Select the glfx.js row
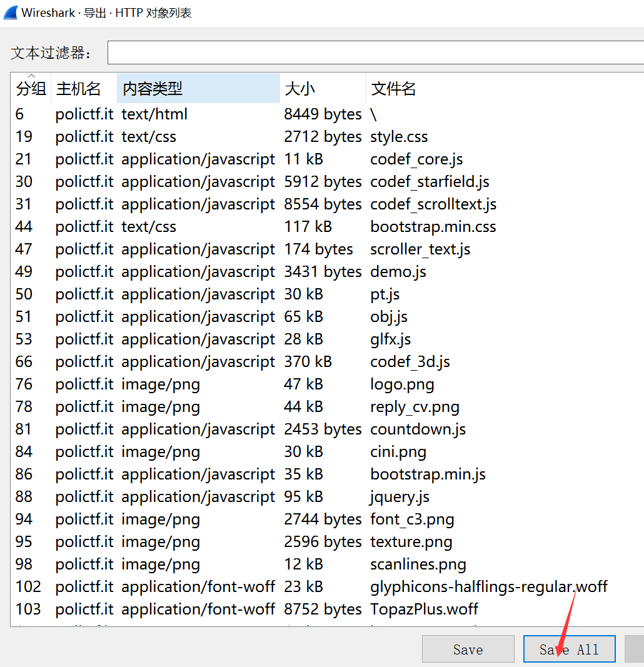 tap(327, 339)
